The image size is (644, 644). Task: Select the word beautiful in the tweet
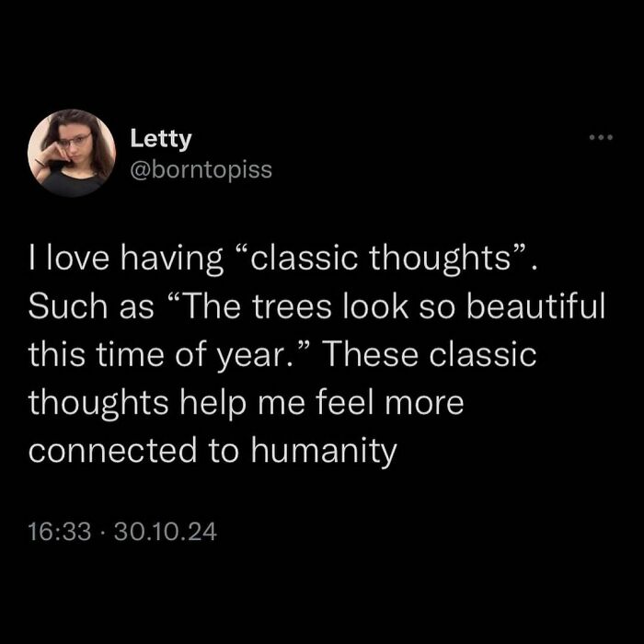point(536,306)
